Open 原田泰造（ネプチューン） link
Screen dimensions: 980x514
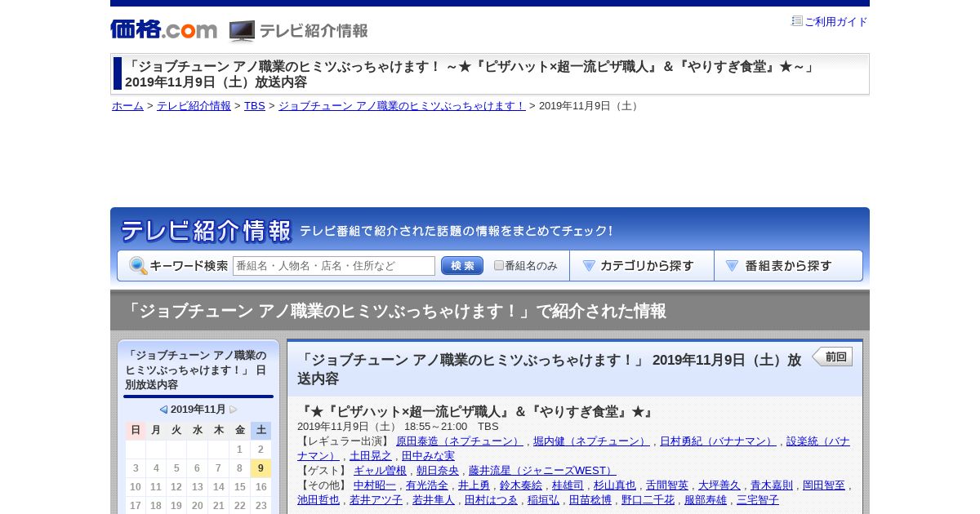point(459,441)
